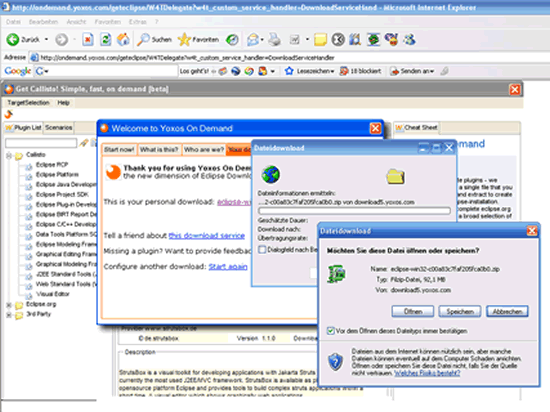Click the printer icon in toolbar
The width and height of the screenshot is (550, 412).
coord(274,40)
